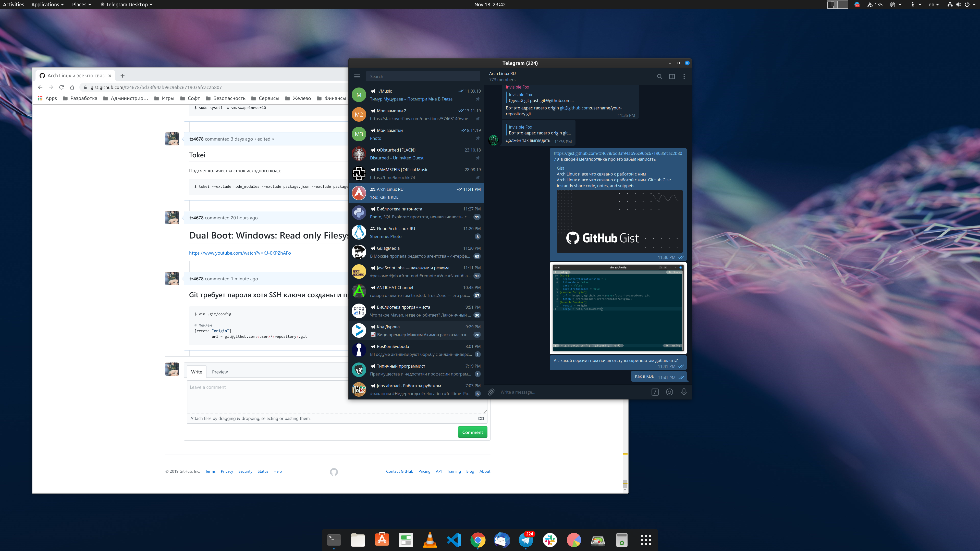Open the en keyboard layout menu
The image size is (980, 551).
[934, 5]
